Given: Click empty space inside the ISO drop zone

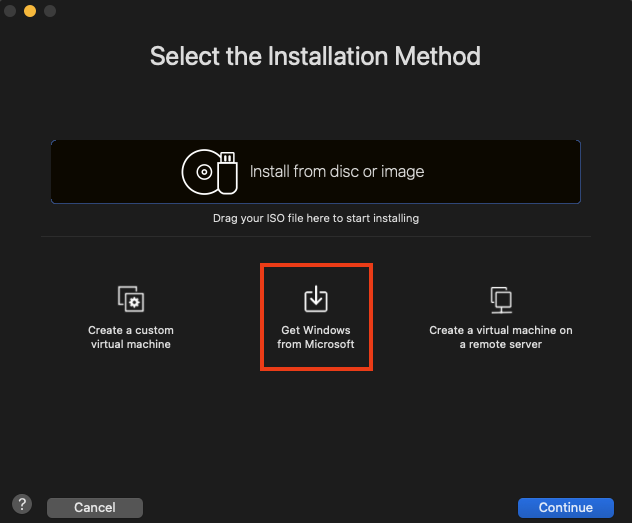Looking at the screenshot, I should pos(500,172).
